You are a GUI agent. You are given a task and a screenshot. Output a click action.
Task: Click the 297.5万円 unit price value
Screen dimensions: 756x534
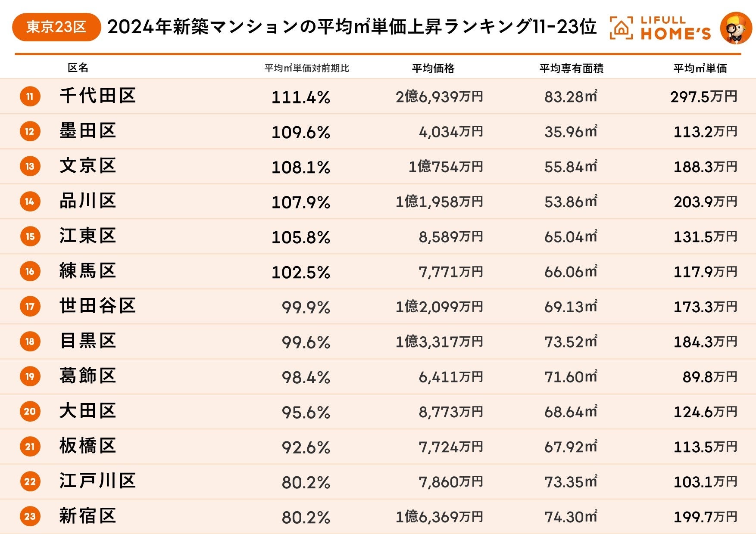pyautogui.click(x=703, y=96)
